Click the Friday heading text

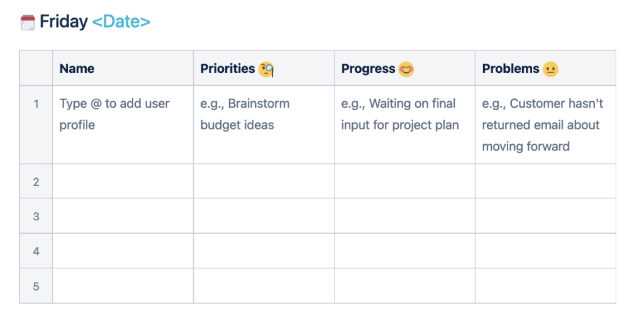64,21
